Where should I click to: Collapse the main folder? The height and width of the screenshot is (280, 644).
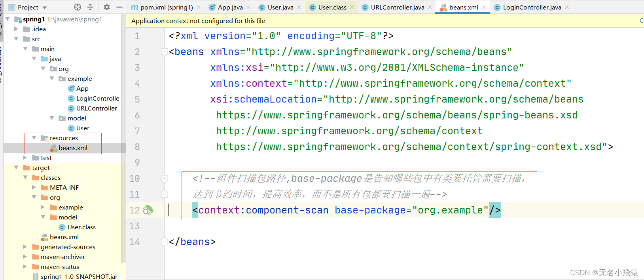coord(25,49)
